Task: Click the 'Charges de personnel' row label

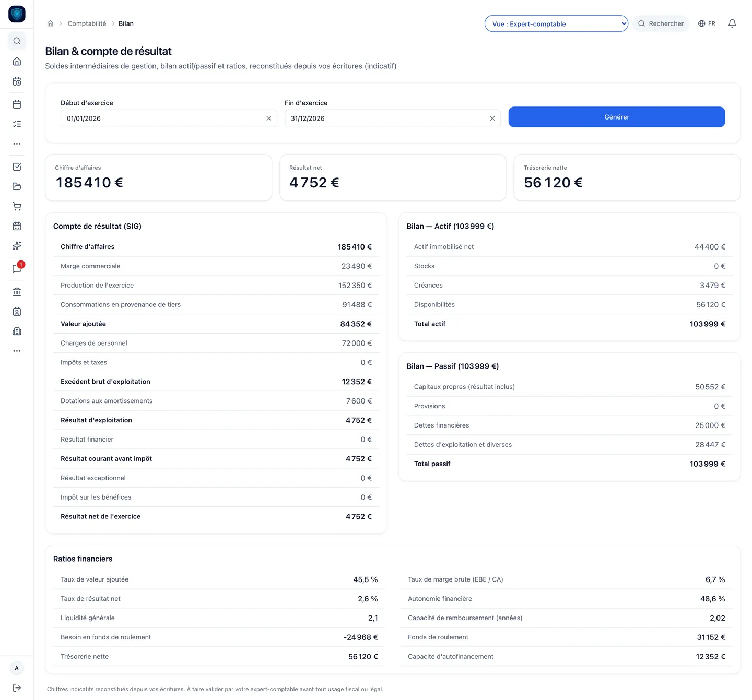Action: point(94,343)
